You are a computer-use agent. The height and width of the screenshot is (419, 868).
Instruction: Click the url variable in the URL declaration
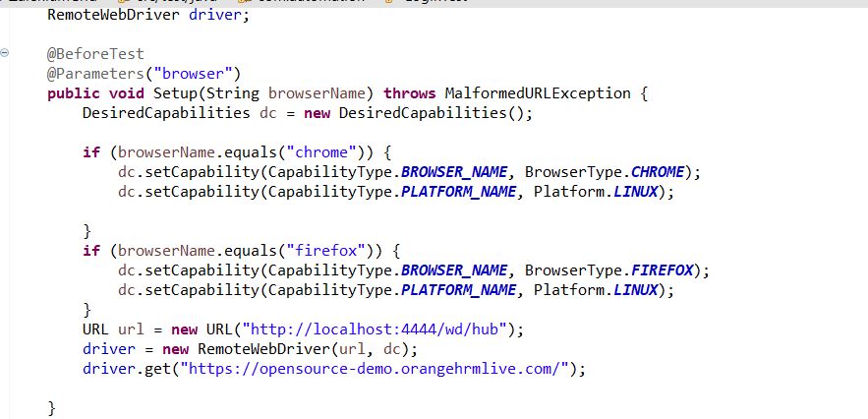point(131,329)
